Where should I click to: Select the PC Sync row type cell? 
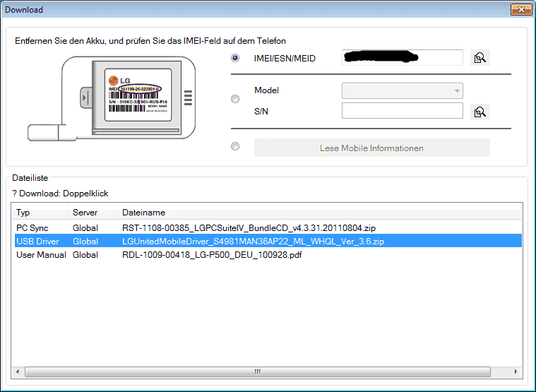point(32,228)
